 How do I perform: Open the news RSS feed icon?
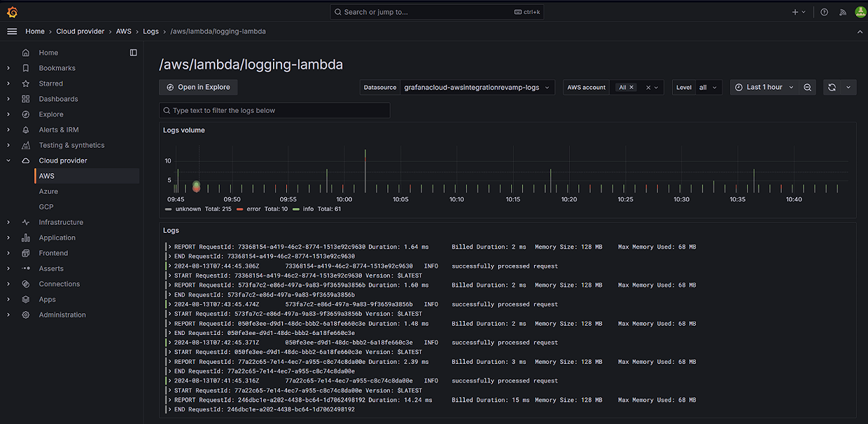tap(842, 12)
